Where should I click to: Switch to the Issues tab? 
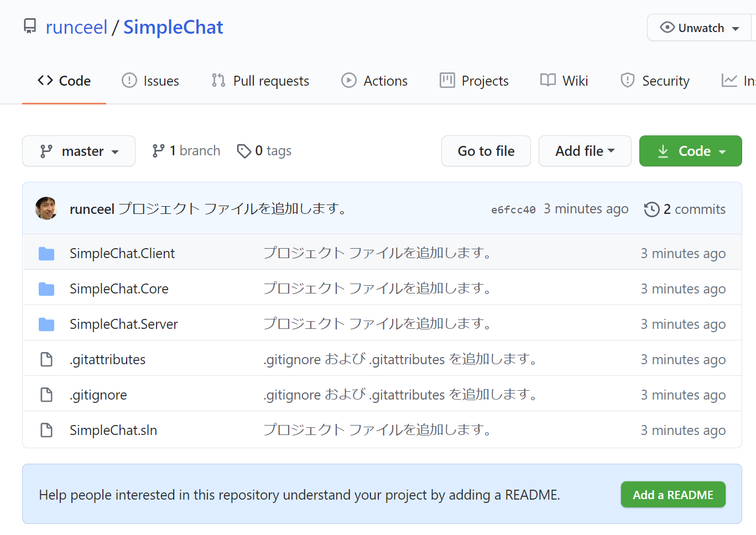(150, 81)
